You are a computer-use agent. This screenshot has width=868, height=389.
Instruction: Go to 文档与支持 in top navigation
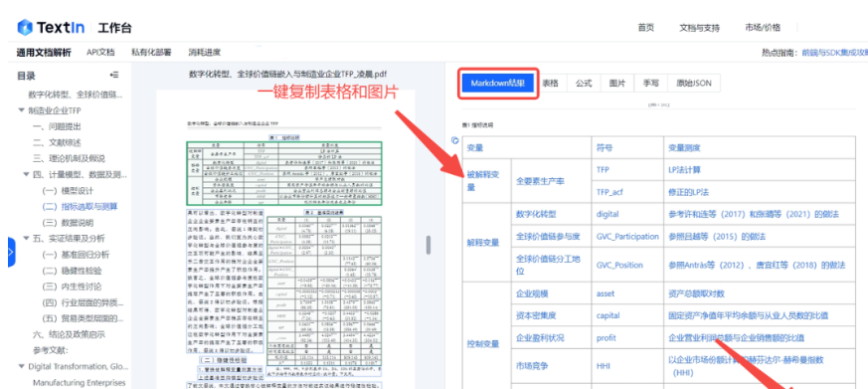point(699,28)
